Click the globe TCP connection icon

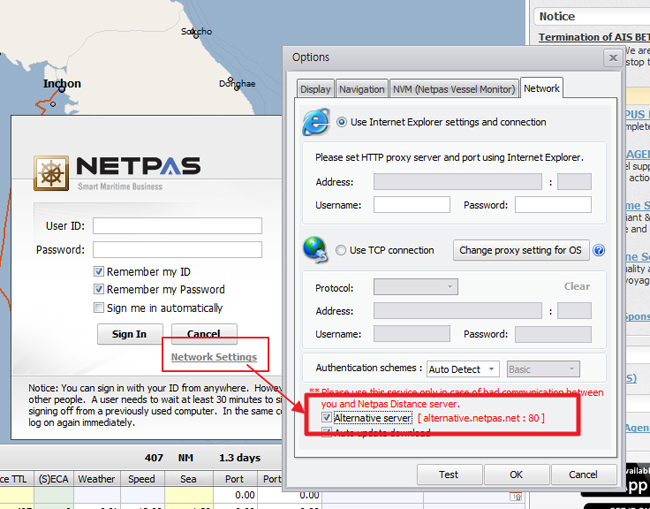pyautogui.click(x=315, y=250)
